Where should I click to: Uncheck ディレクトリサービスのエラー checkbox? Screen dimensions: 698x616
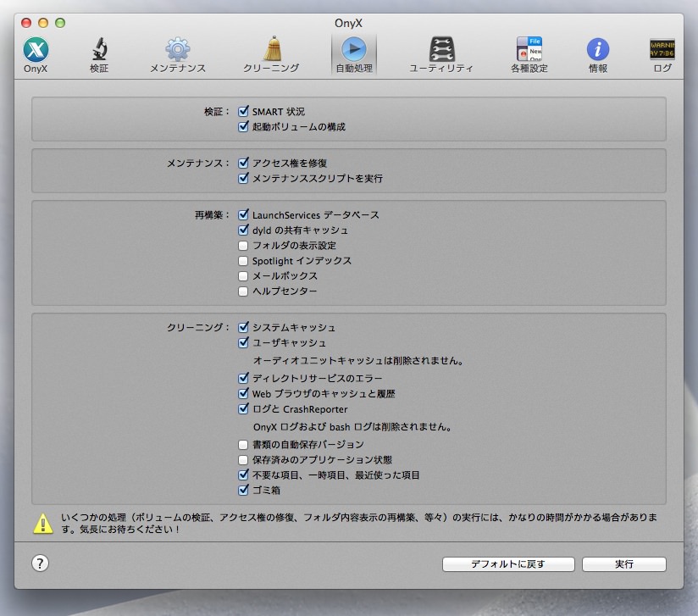point(243,378)
